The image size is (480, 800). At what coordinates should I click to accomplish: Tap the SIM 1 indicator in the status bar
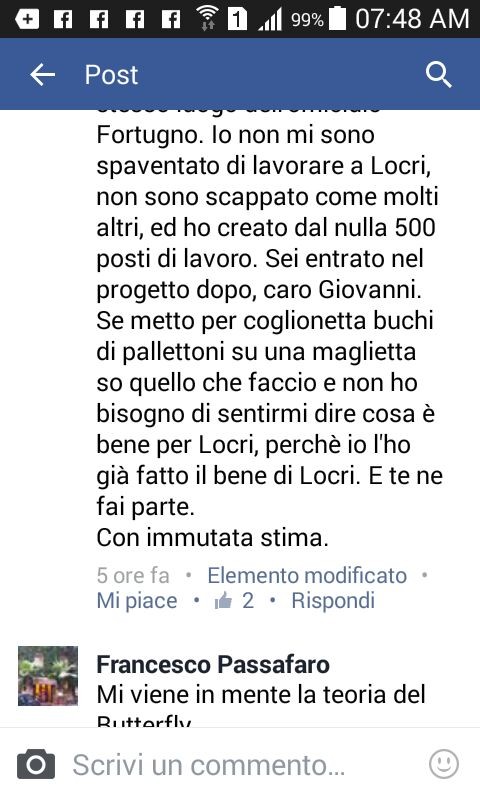pyautogui.click(x=237, y=19)
